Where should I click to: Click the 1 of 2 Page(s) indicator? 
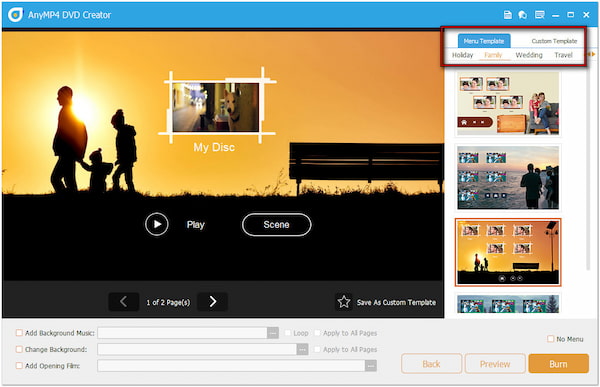point(168,302)
